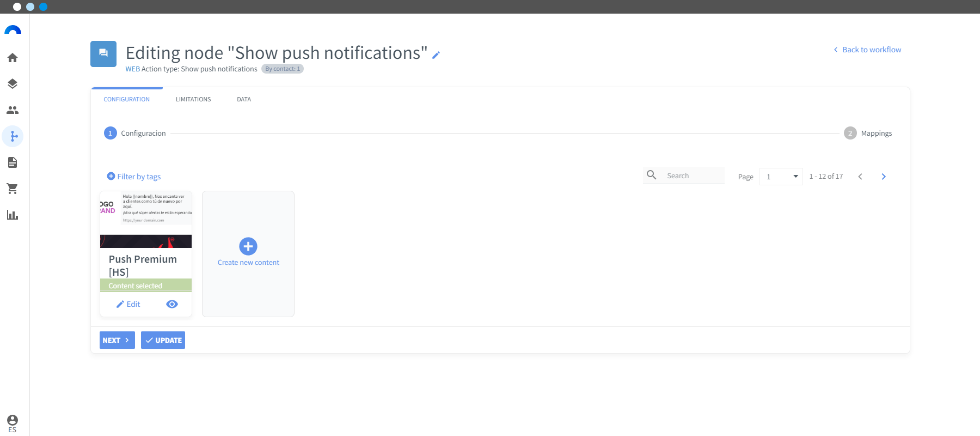Open the bar chart analytics icon
This screenshot has width=980, height=436.
click(x=13, y=215)
